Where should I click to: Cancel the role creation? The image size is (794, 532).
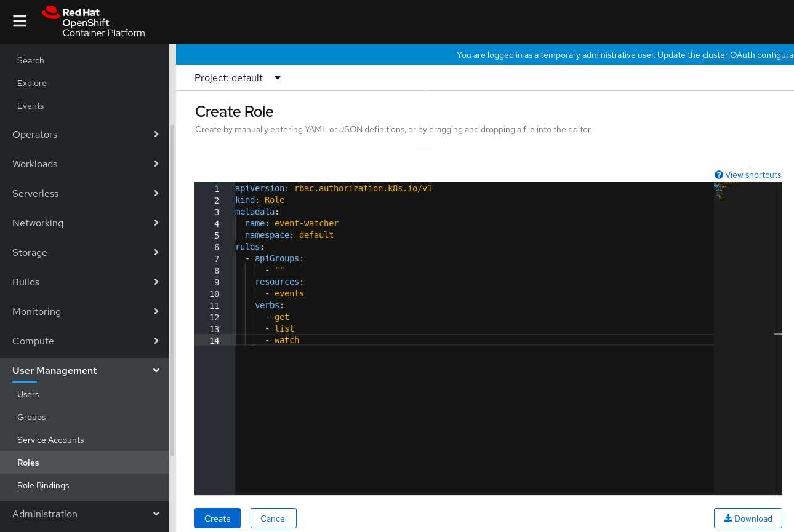[273, 518]
